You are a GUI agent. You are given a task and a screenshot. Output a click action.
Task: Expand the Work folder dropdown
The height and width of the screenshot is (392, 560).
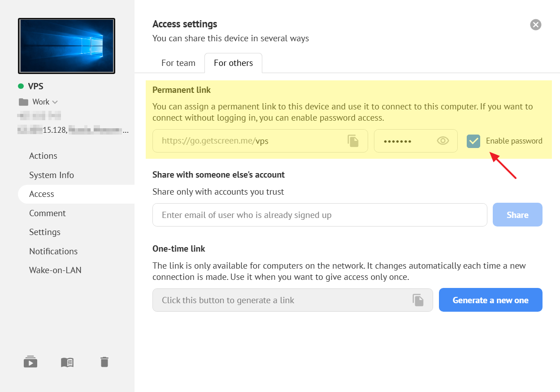click(x=55, y=102)
